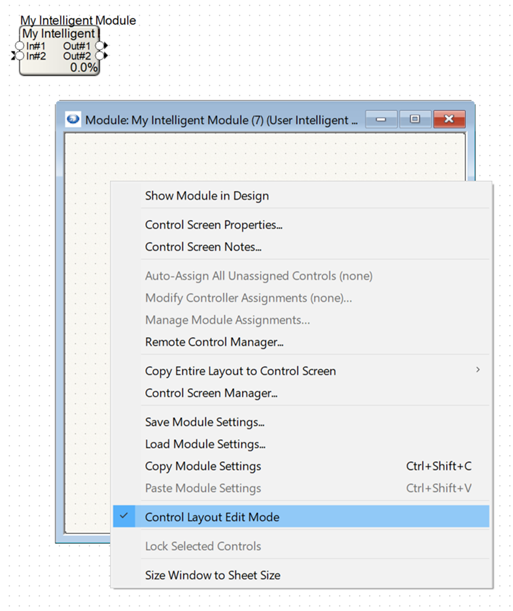Click the module window's blue app icon
This screenshot has height=611, width=513.
click(x=73, y=119)
